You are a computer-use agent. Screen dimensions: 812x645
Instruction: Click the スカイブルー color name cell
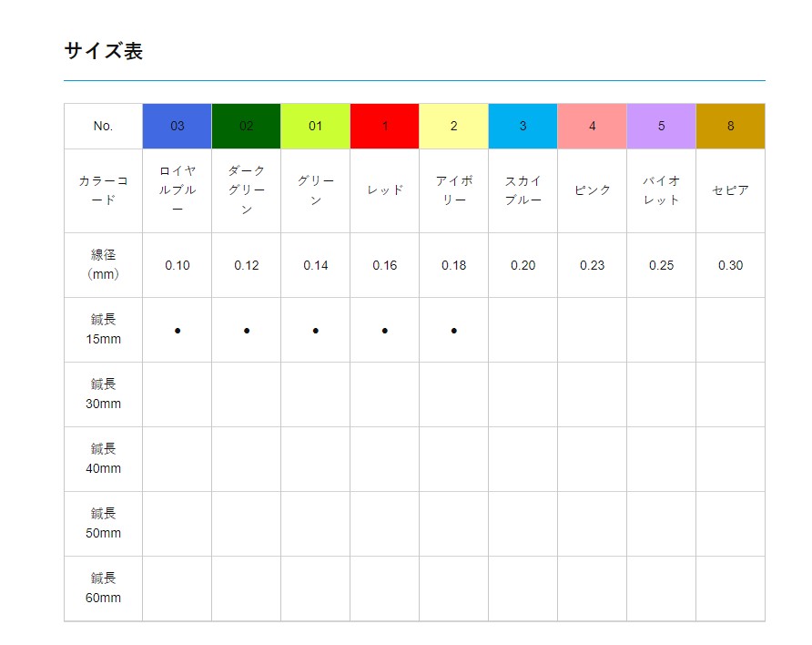(523, 190)
